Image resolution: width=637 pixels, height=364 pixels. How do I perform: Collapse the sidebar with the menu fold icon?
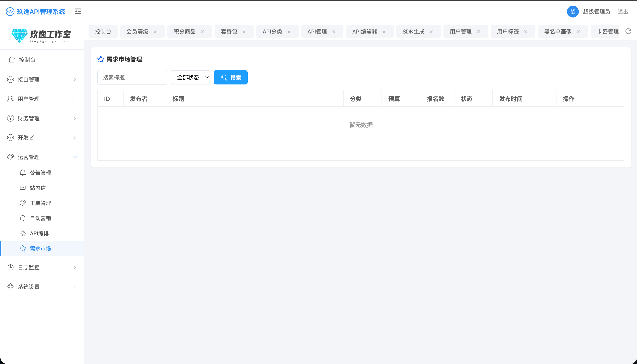[78, 12]
